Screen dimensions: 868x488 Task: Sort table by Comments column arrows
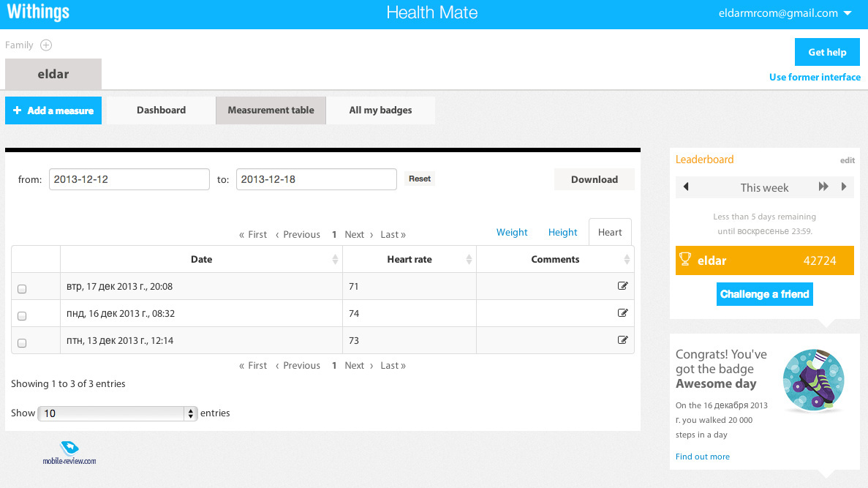click(x=627, y=259)
